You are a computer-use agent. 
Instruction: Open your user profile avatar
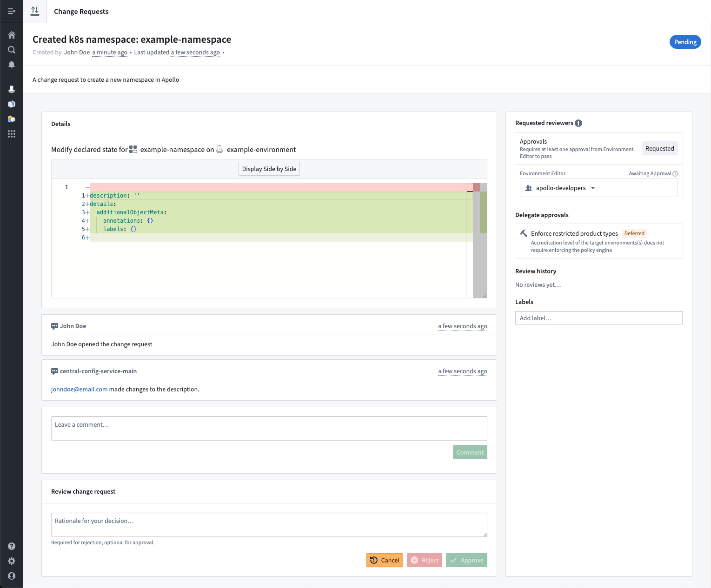[12, 576]
